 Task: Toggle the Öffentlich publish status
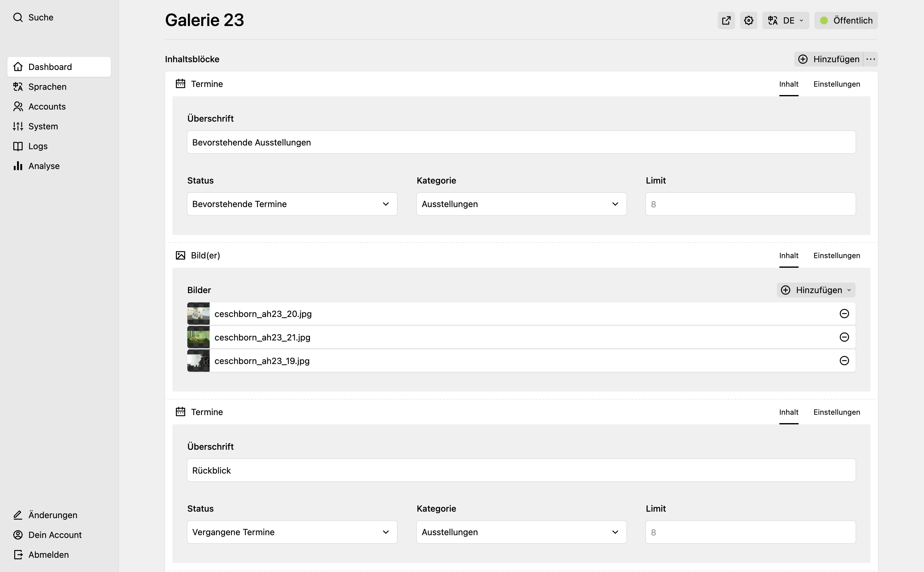(846, 20)
